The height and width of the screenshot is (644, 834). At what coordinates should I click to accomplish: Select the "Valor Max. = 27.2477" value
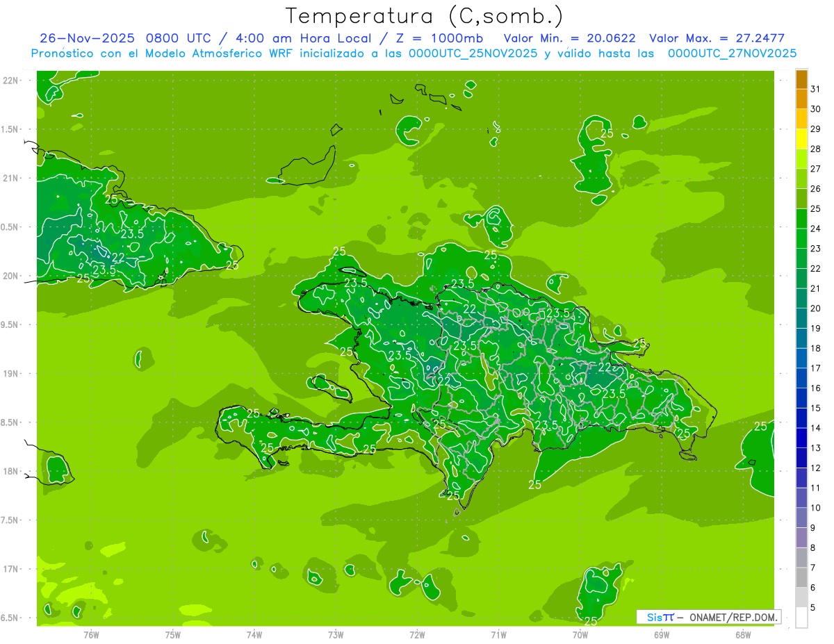pos(717,38)
